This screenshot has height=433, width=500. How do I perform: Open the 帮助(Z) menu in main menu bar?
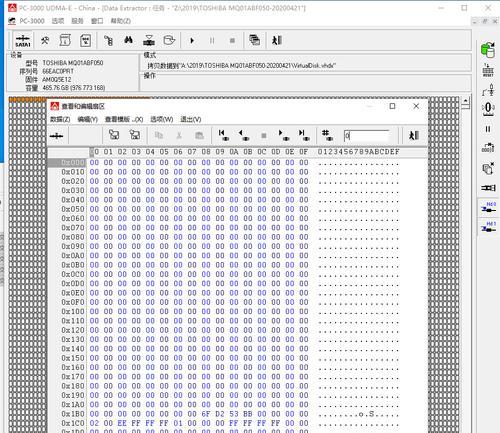121,21
